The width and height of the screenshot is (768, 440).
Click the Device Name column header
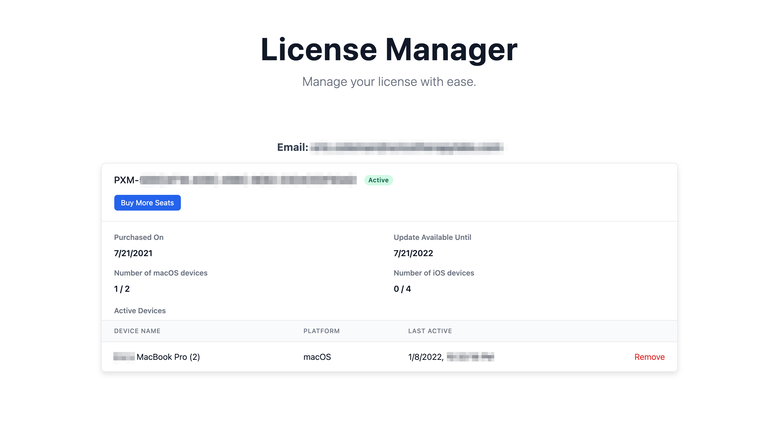[137, 331]
